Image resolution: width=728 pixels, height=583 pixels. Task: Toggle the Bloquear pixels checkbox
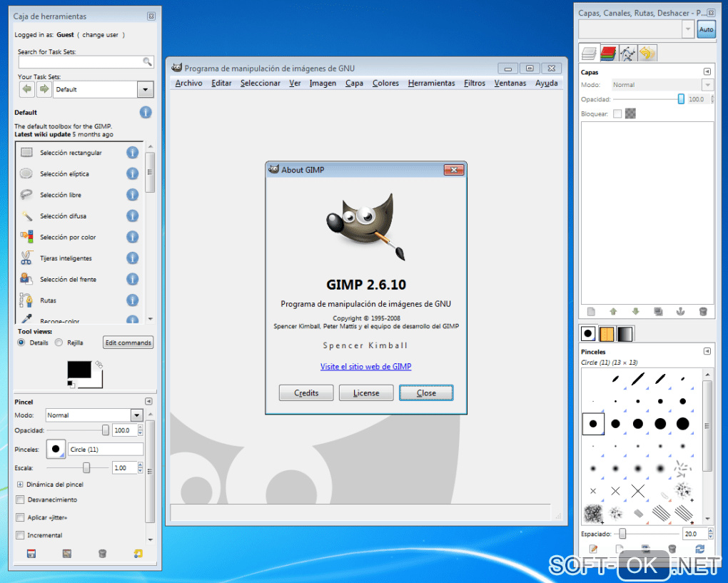click(x=617, y=113)
